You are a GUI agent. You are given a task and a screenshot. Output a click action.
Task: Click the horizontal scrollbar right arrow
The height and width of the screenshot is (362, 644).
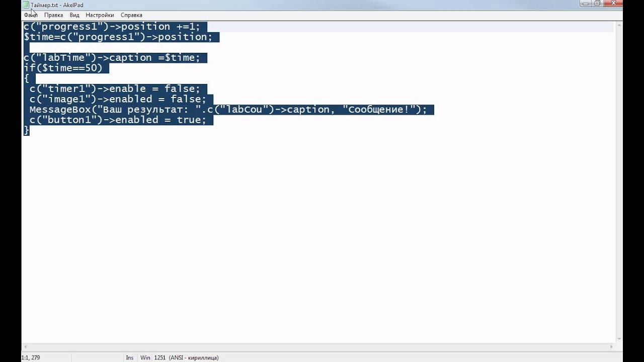[612, 346]
